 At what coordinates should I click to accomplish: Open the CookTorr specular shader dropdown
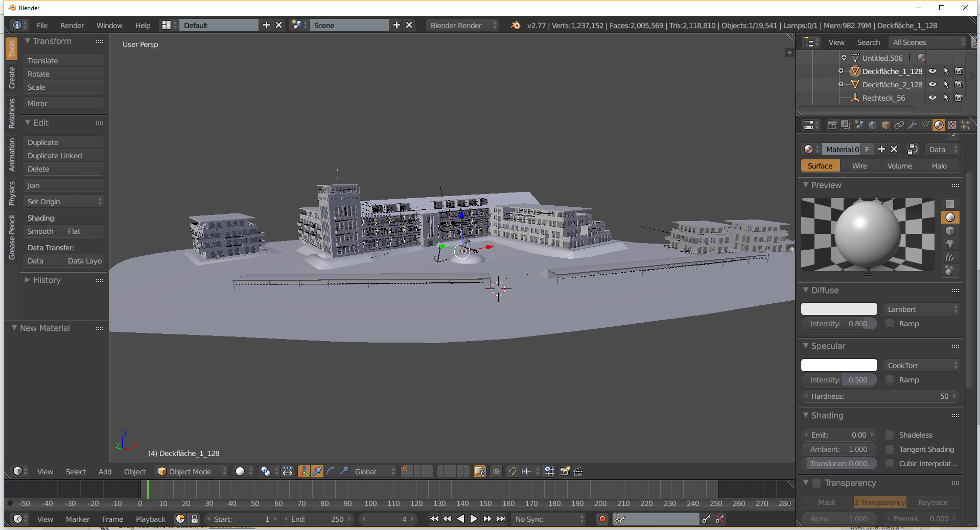[921, 365]
